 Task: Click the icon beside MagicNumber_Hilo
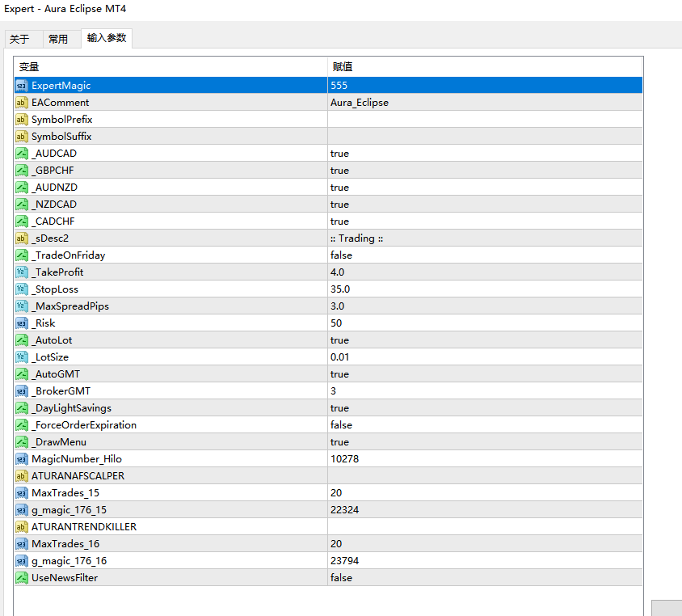point(22,459)
